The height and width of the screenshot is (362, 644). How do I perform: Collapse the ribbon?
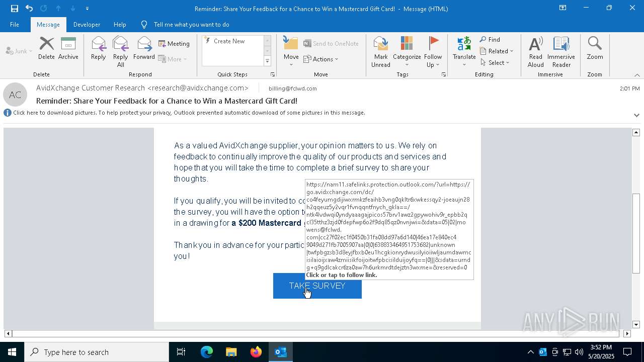pos(637,75)
